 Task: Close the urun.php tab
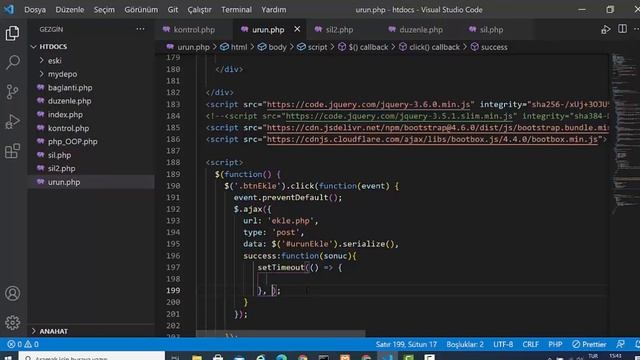[x=297, y=29]
